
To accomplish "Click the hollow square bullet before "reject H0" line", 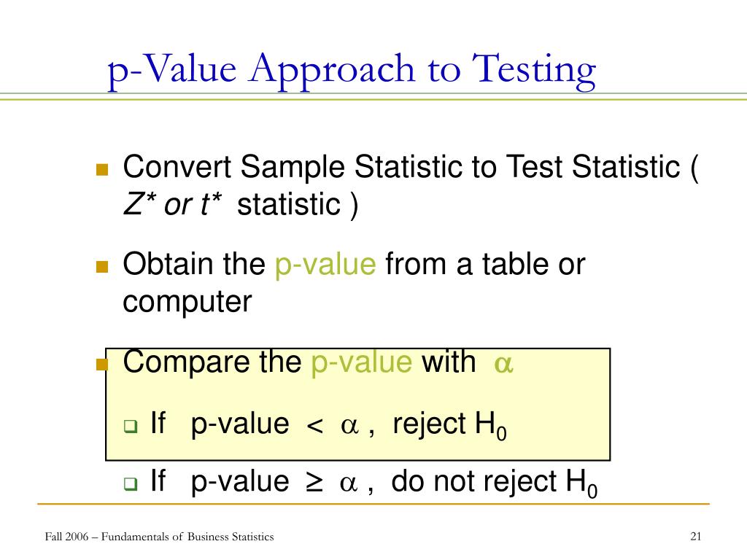I will pyautogui.click(x=131, y=426).
